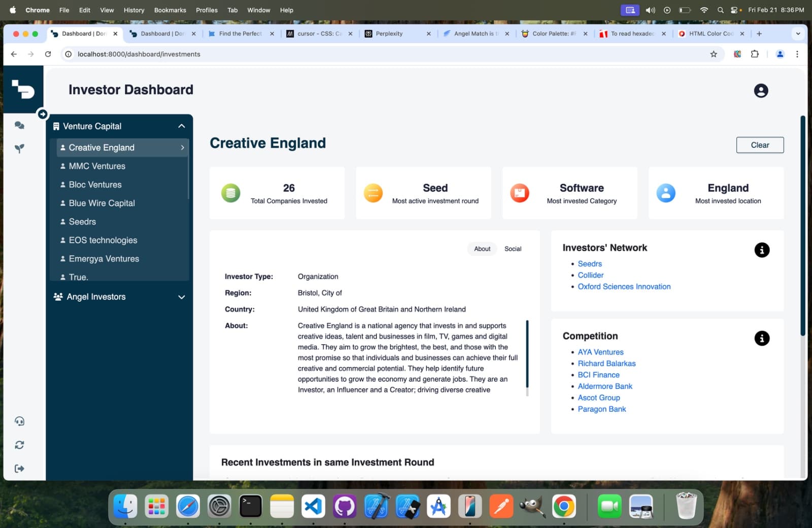The image size is (812, 528).
Task: Open the headset support icon
Action: tap(19, 421)
